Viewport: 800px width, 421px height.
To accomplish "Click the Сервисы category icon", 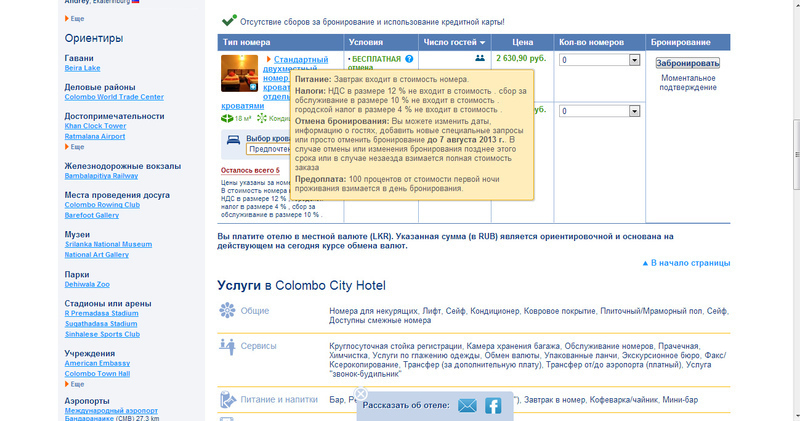I will coord(227,346).
